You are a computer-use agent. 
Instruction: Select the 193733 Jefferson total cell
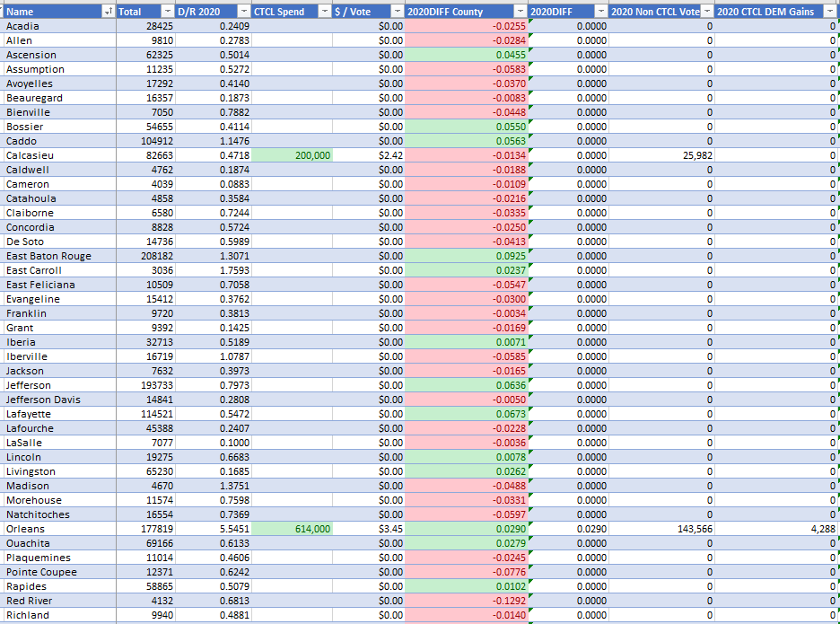[145, 385]
